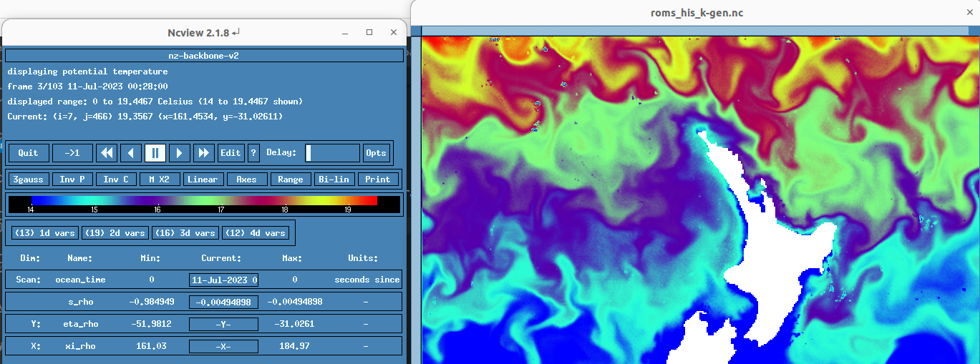Open the 3d vars variable list
980x364 pixels.
(x=185, y=233)
